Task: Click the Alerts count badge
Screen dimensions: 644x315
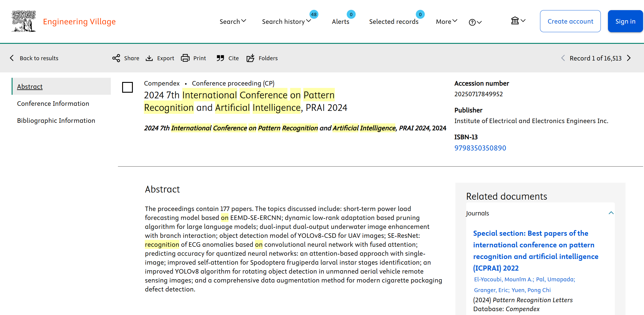Action: click(351, 14)
